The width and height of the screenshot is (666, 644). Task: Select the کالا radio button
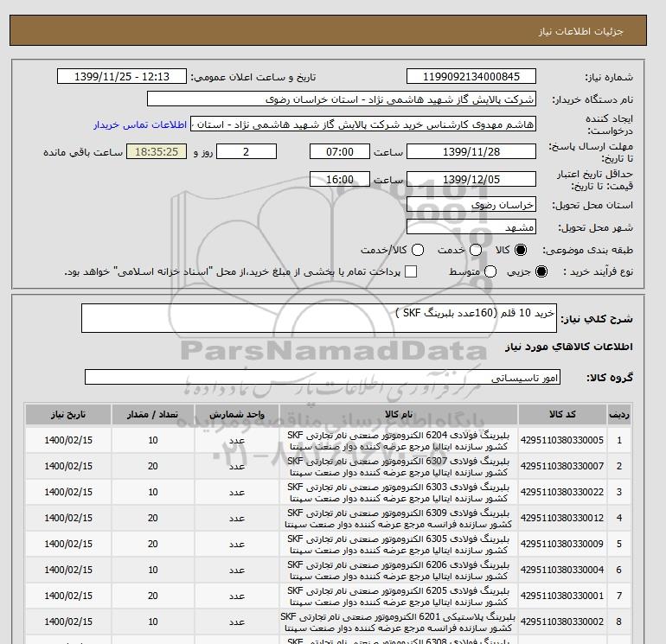pyautogui.click(x=521, y=250)
